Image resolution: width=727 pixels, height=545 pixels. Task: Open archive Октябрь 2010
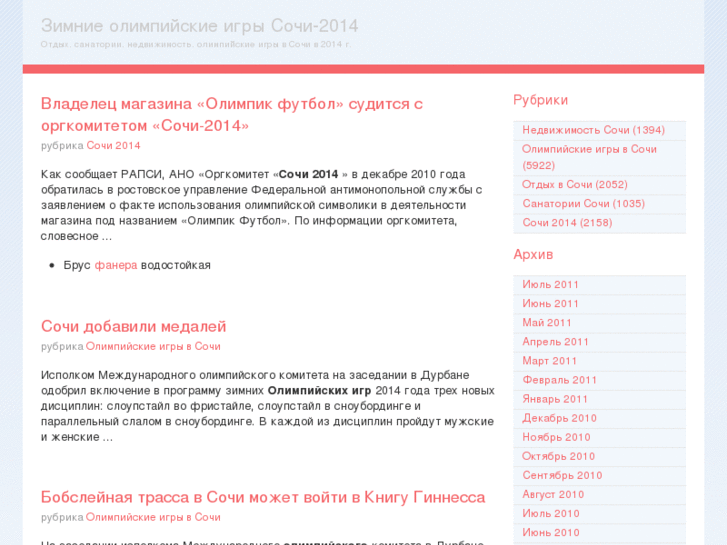[559, 456]
